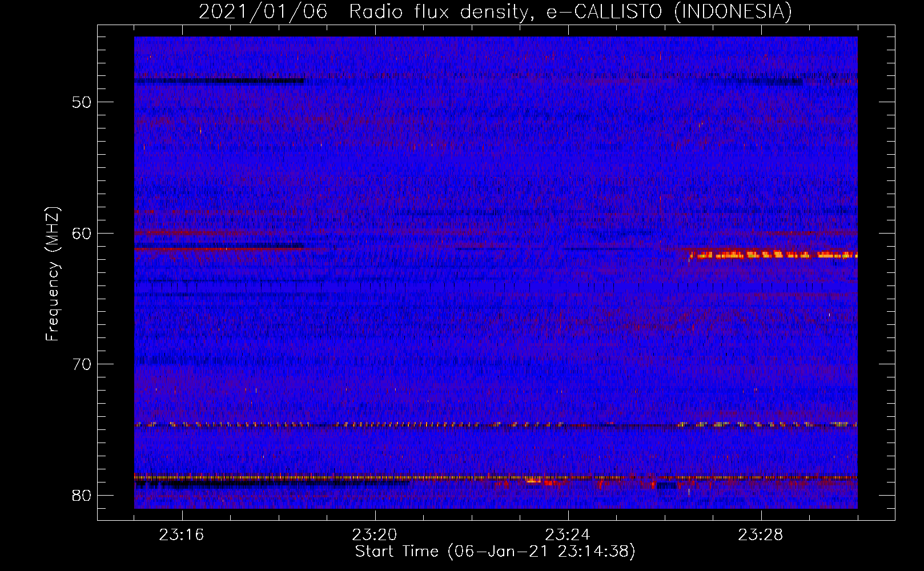Select the 80 frequency tick label
This screenshot has width=924, height=571.
point(82,495)
